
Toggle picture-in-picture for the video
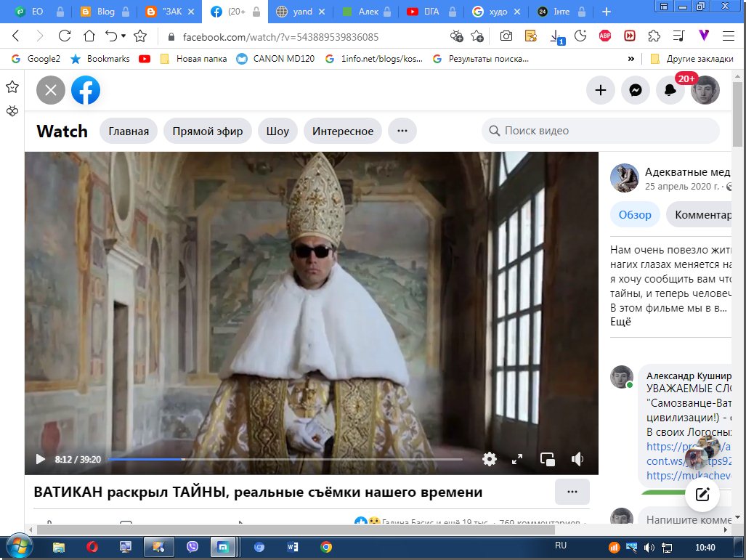tap(547, 459)
